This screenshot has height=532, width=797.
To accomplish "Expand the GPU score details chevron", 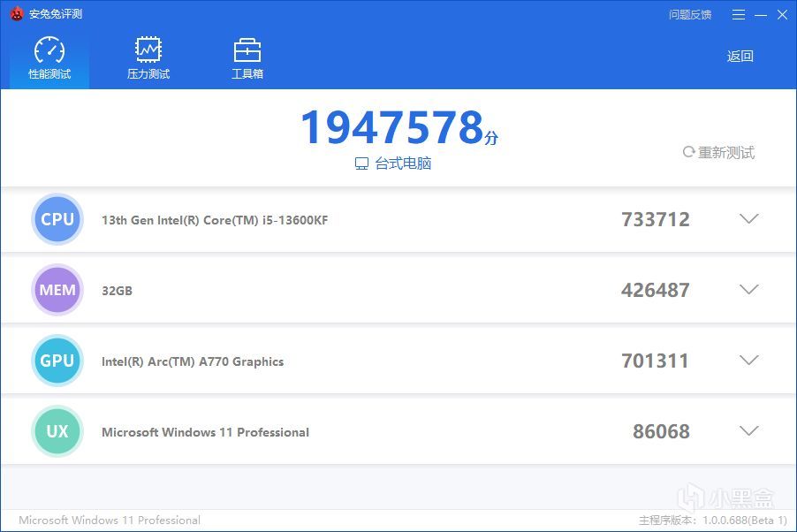I will coord(748,360).
